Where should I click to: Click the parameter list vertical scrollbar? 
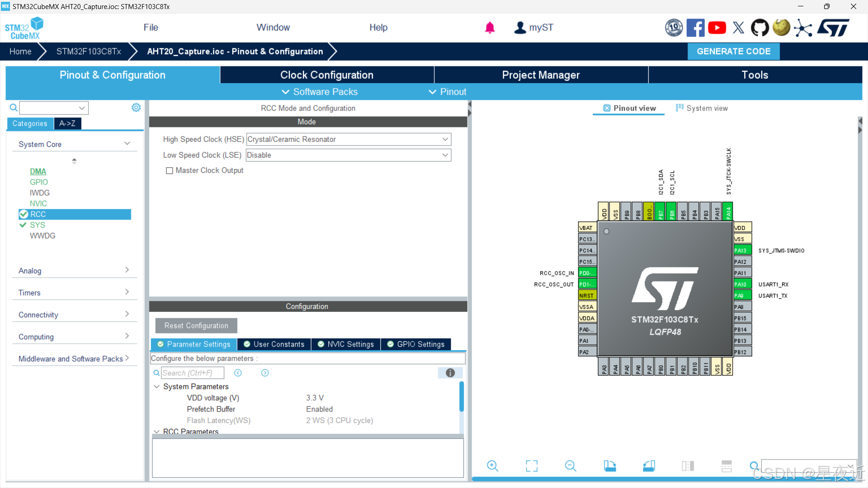click(x=462, y=397)
